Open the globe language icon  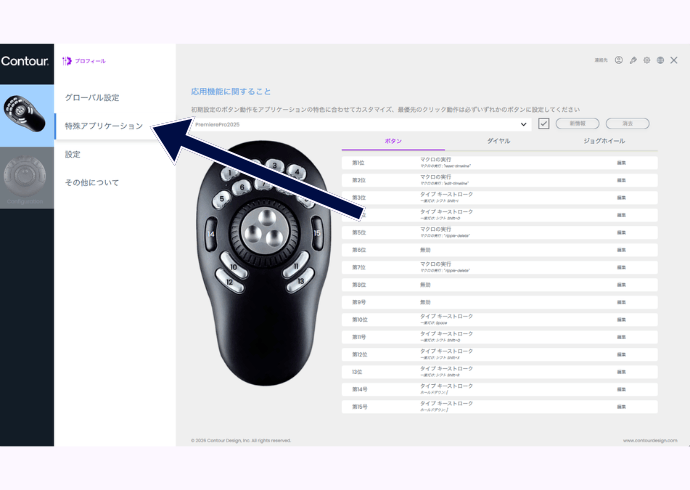(661, 60)
